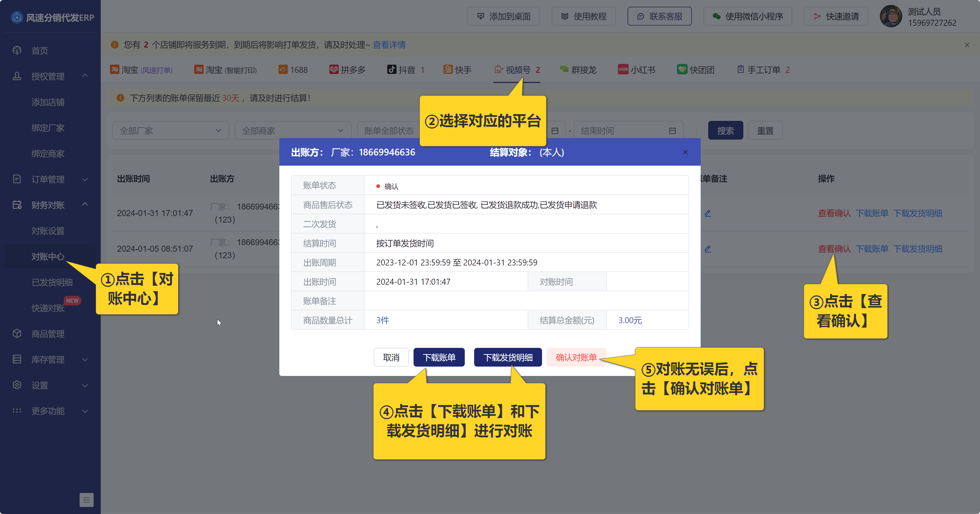Open the 首页 home icon in sidebar
980x514 pixels.
click(x=17, y=50)
